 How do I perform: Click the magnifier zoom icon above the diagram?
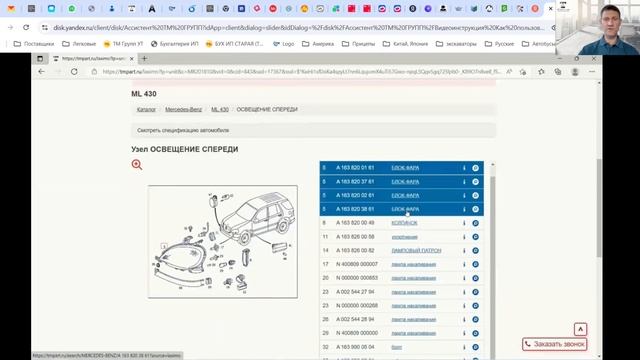click(137, 164)
